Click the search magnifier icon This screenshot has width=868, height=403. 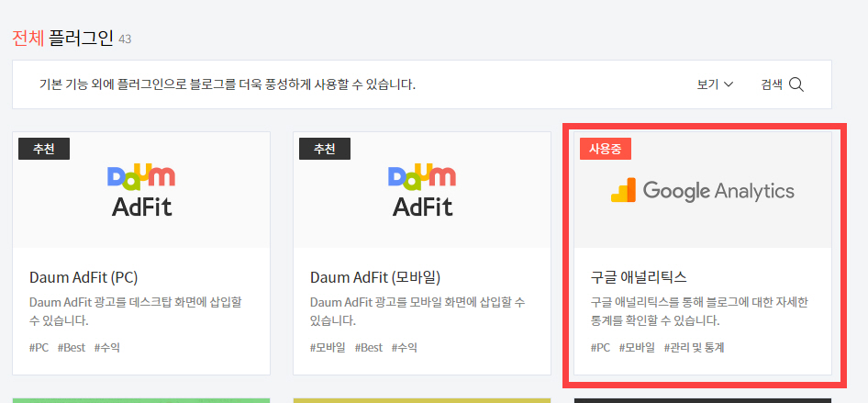pyautogui.click(x=796, y=84)
